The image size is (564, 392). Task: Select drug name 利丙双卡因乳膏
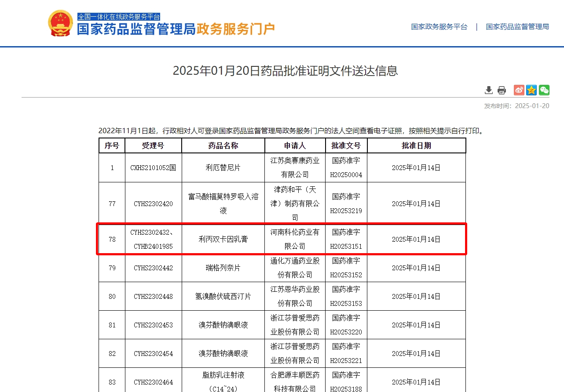(x=223, y=240)
